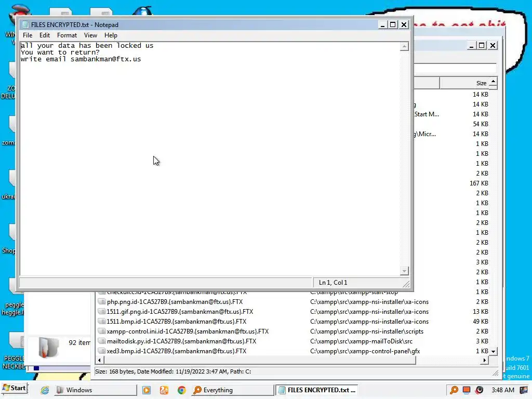The width and height of the screenshot is (532, 399).
Task: Select 1511.gif.png encrypted file in Everything
Action: coord(293,312)
